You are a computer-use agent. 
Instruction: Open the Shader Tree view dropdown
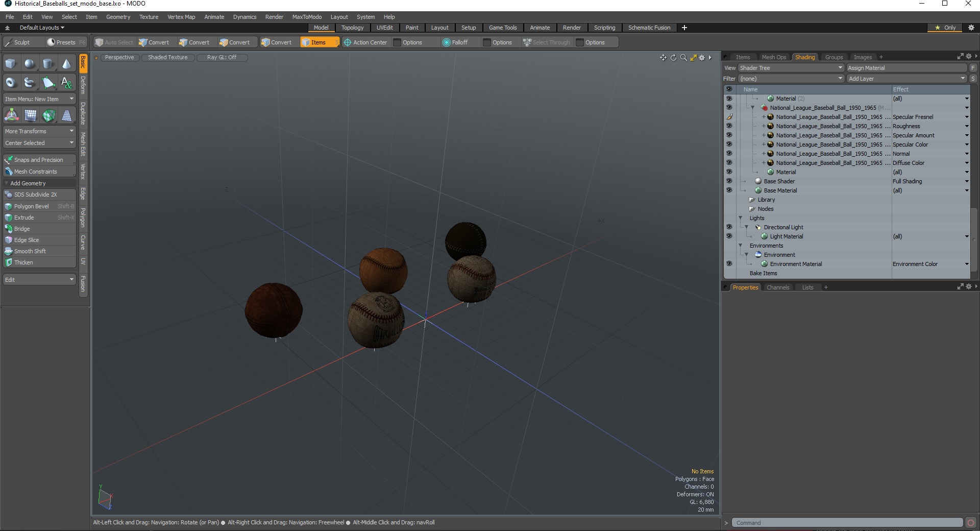click(791, 68)
